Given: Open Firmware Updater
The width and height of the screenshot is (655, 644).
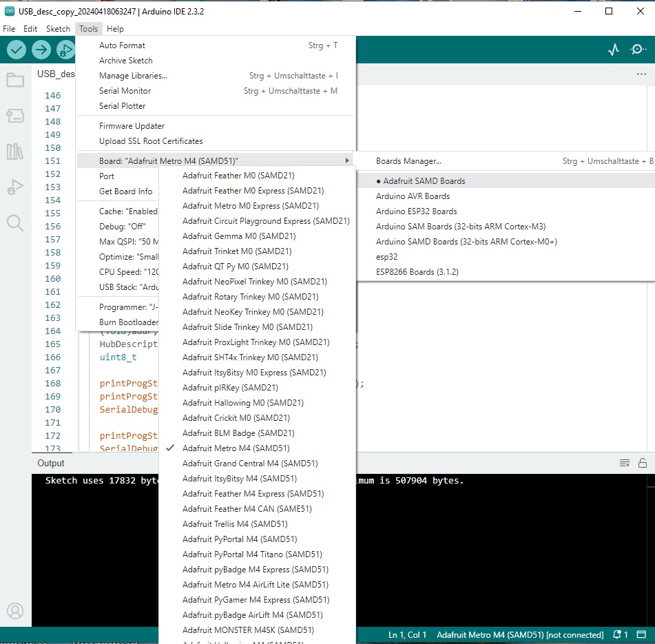Looking at the screenshot, I should (216, 126).
